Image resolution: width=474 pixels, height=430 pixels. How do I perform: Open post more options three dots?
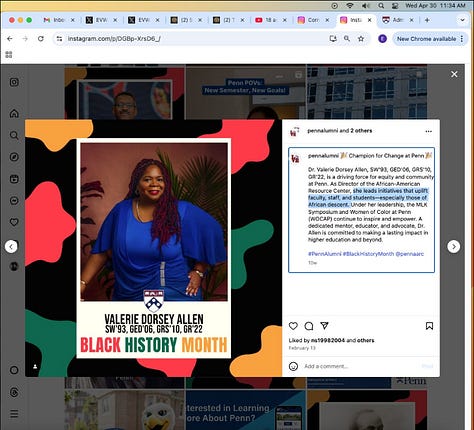tap(429, 131)
